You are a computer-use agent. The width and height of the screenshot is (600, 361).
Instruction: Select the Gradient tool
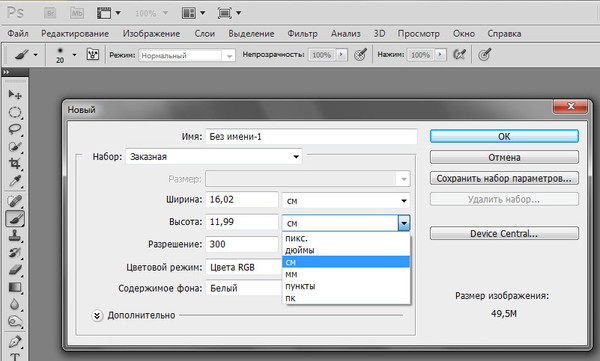coord(15,287)
